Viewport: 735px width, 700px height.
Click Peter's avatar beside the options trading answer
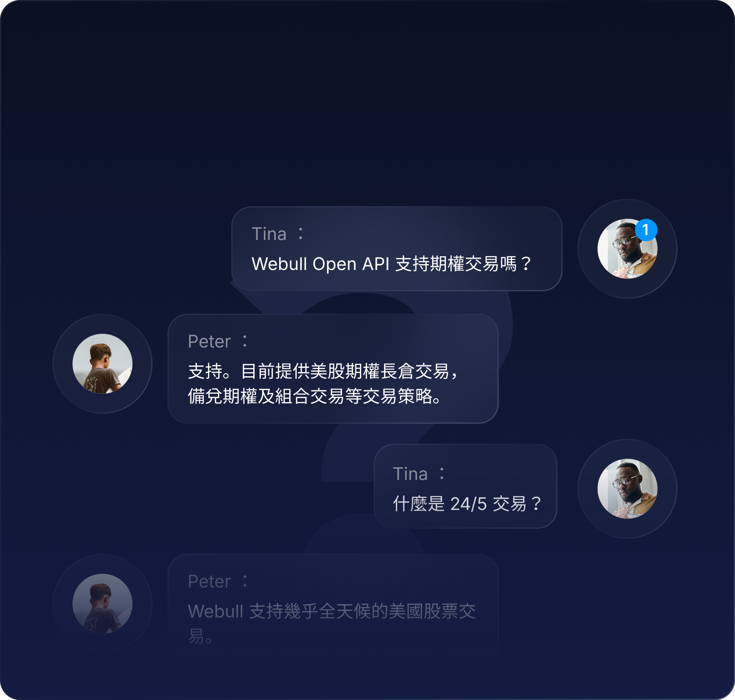pos(102,364)
